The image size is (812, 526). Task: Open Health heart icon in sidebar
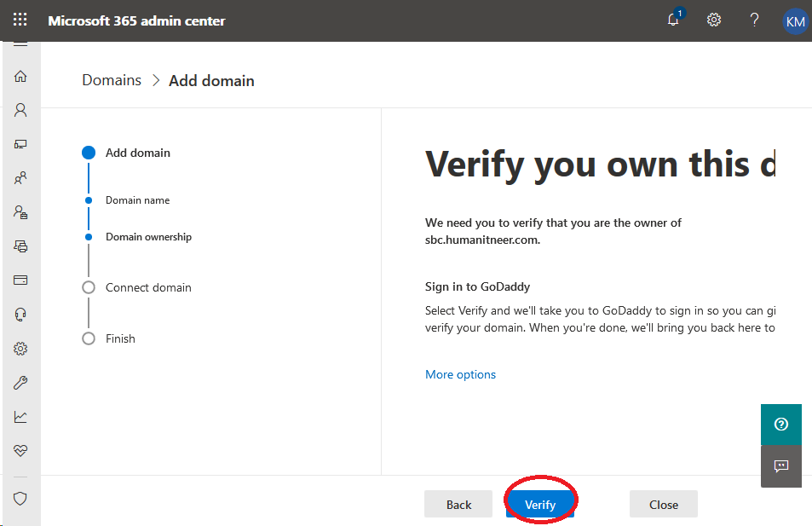click(x=20, y=450)
